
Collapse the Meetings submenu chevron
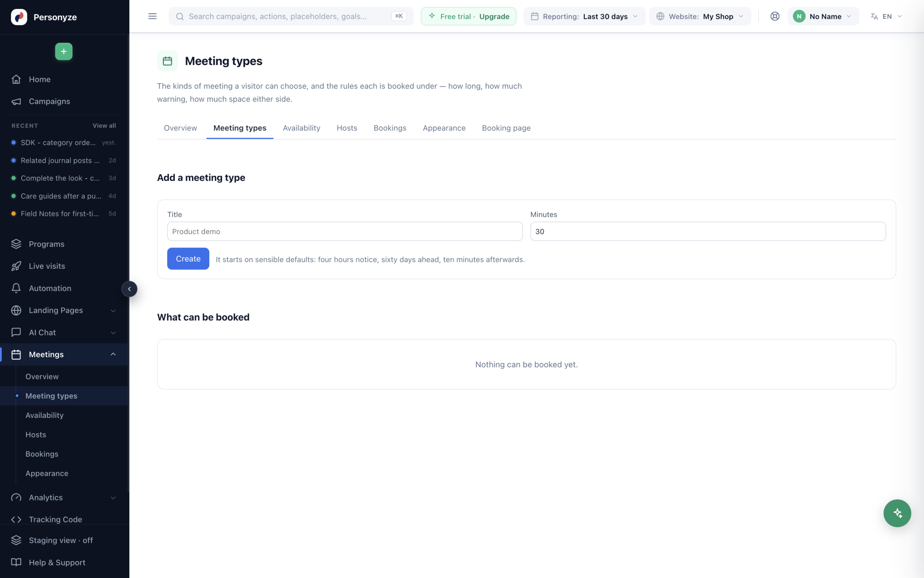coord(113,354)
